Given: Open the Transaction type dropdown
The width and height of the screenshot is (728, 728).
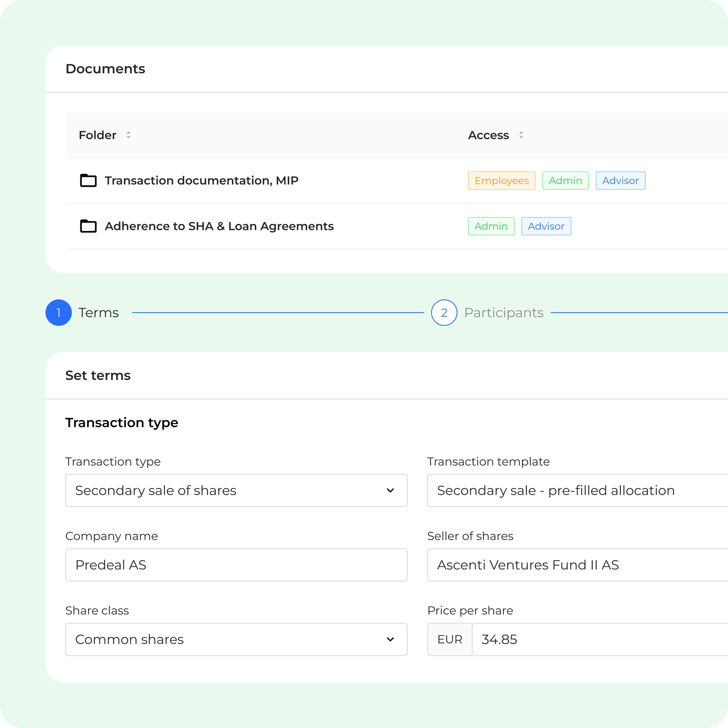Looking at the screenshot, I should click(x=236, y=490).
